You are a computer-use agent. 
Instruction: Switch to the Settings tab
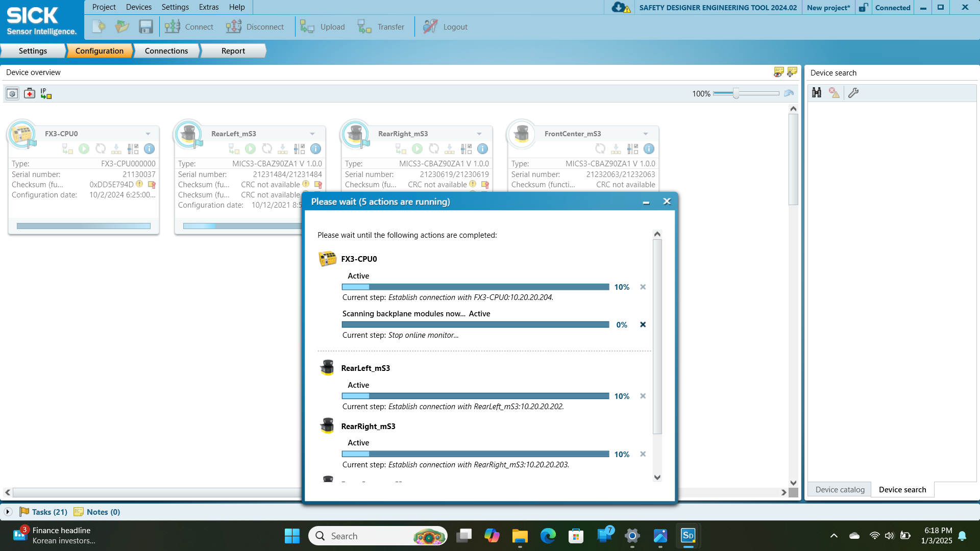point(33,51)
